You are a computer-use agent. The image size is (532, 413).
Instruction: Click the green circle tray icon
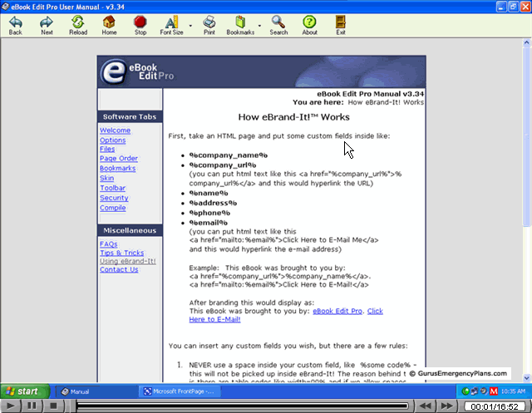click(465, 391)
